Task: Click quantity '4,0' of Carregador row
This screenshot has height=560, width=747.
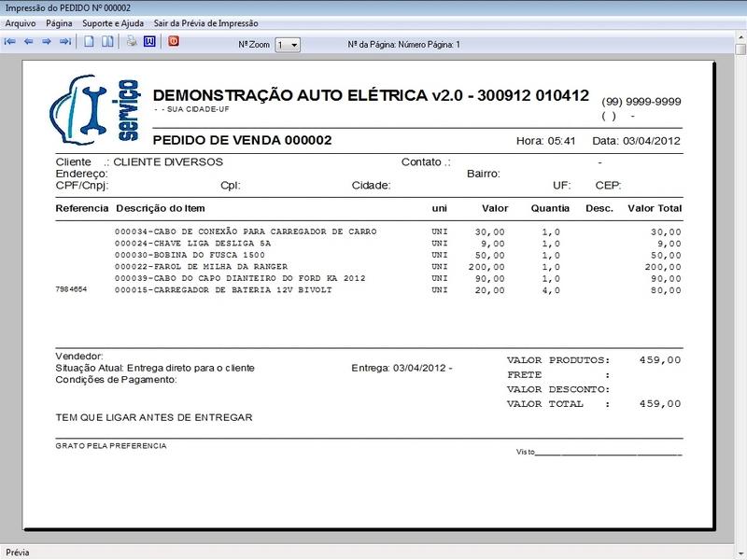Action: point(551,290)
